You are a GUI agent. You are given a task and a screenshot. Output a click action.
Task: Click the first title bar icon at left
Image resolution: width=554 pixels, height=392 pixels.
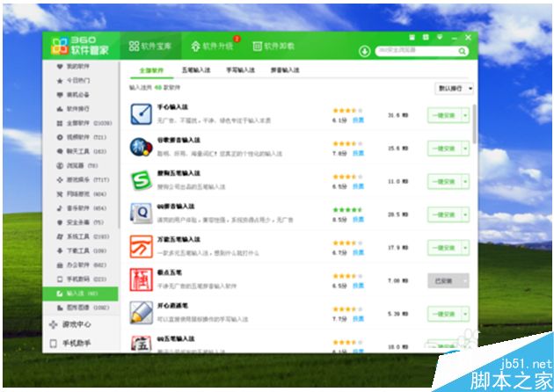(x=412, y=37)
